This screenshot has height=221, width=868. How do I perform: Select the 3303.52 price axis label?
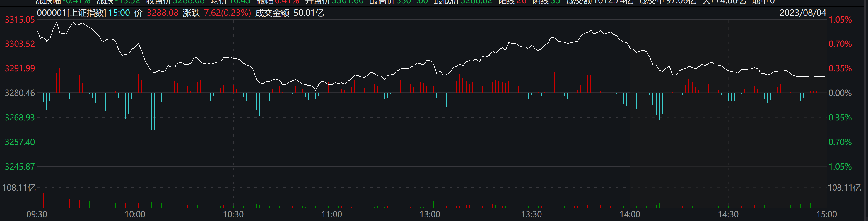coord(20,44)
